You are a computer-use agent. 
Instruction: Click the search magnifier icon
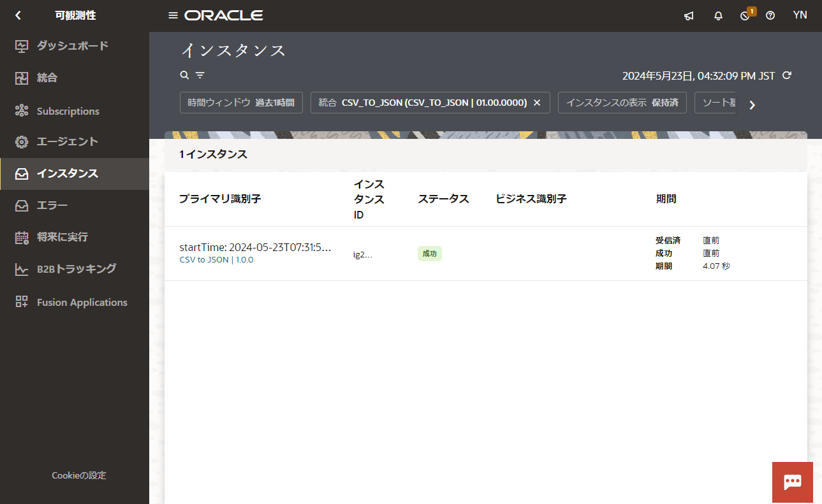tap(184, 75)
